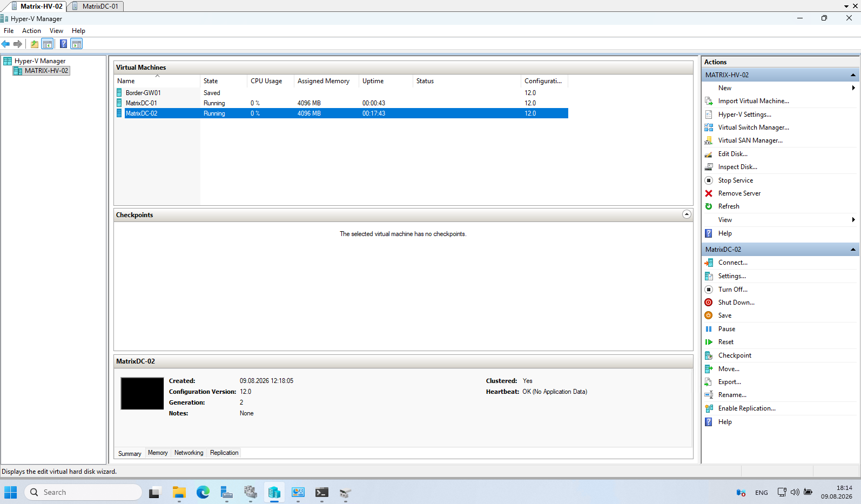Viewport: 861px width, 504px height.
Task: Click Help in the MATRIX-HV-02 actions section
Action: (x=725, y=233)
